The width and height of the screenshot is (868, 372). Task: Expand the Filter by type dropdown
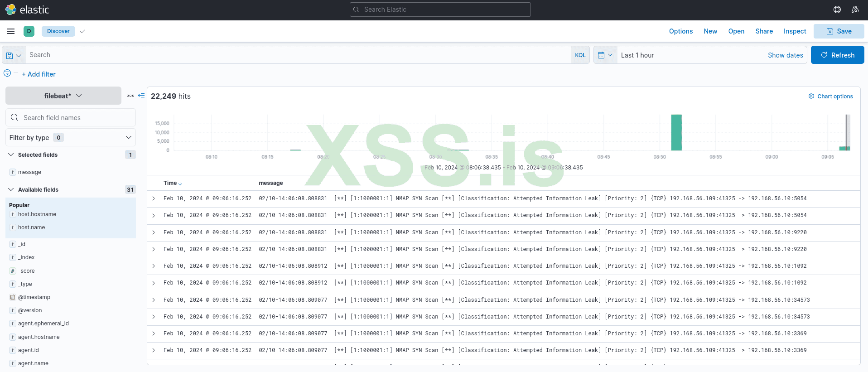[71, 137]
